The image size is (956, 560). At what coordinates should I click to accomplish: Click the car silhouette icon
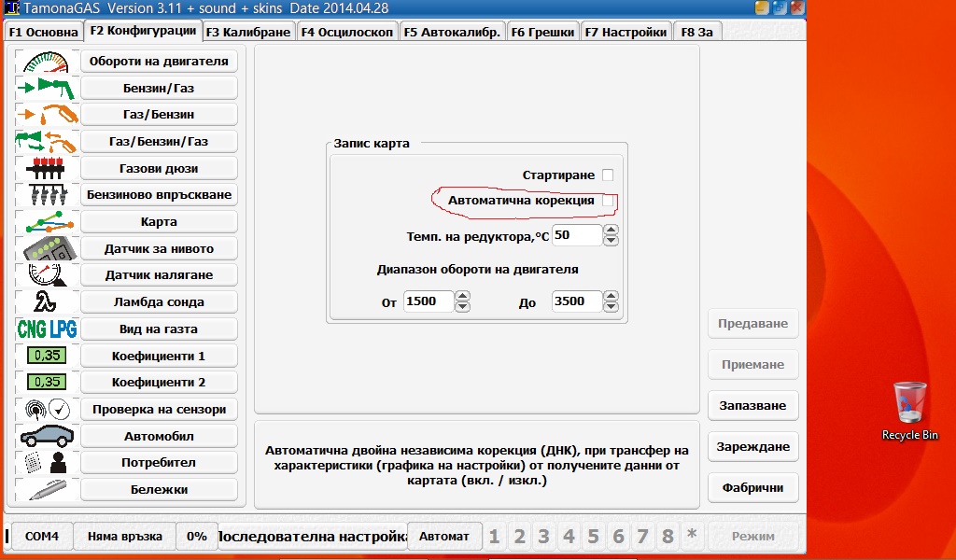[46, 436]
